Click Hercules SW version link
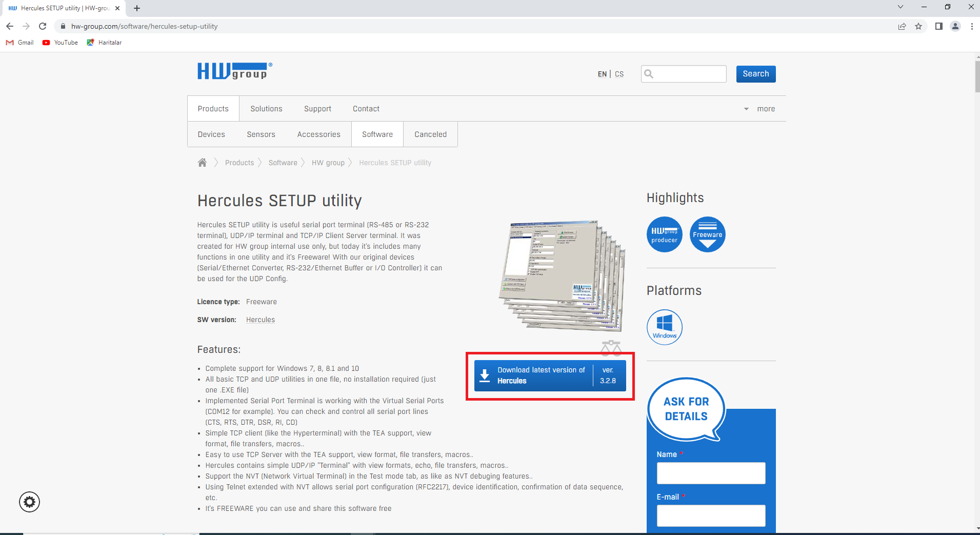The height and width of the screenshot is (535, 980). tap(261, 320)
